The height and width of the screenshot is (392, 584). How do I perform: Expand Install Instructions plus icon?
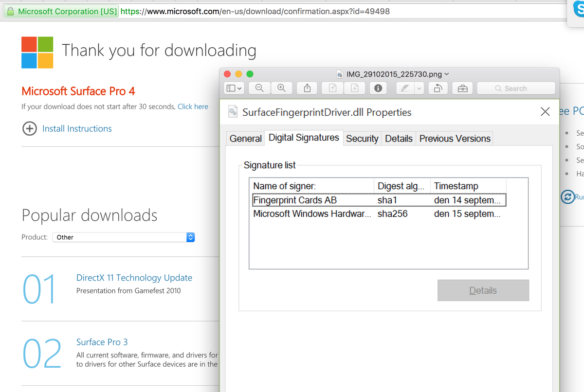click(x=30, y=128)
